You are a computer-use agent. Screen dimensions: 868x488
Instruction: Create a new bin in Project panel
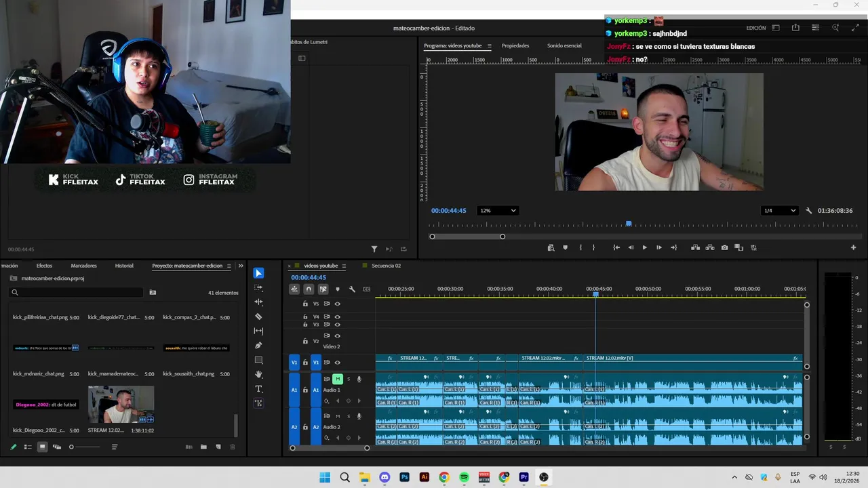pyautogui.click(x=203, y=447)
